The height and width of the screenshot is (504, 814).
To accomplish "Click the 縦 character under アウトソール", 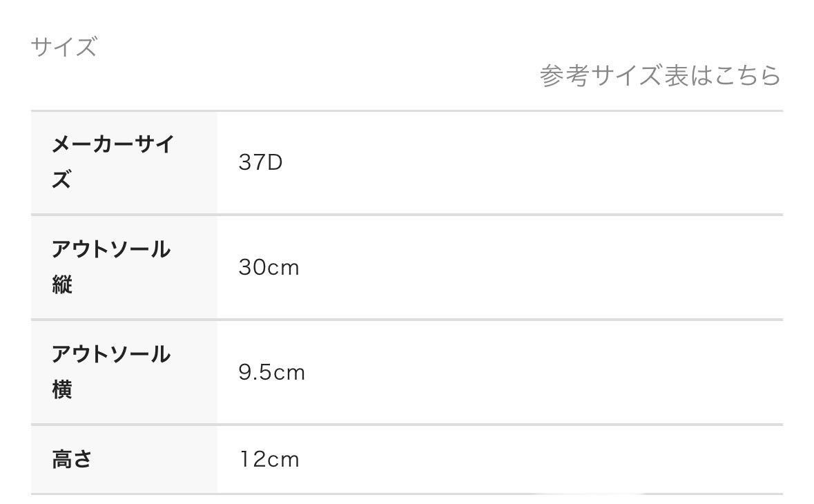I will point(62,284).
